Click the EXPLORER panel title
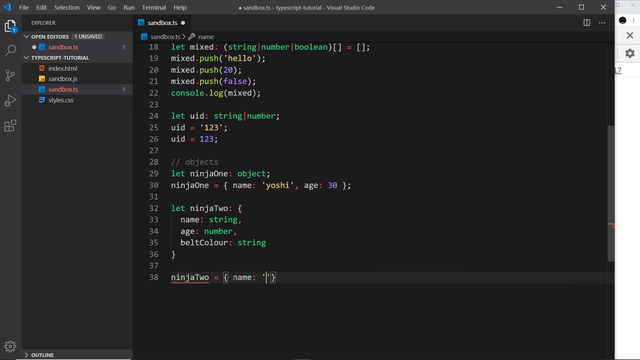640x360 pixels. (43, 23)
